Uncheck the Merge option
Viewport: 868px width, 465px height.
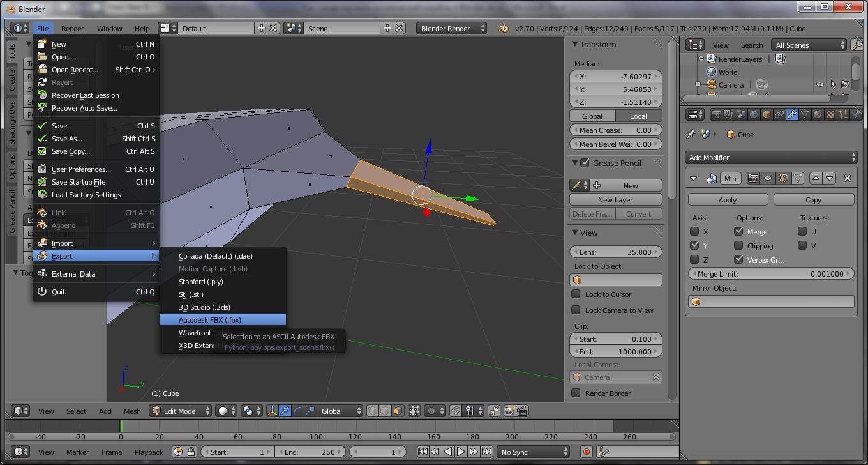738,231
